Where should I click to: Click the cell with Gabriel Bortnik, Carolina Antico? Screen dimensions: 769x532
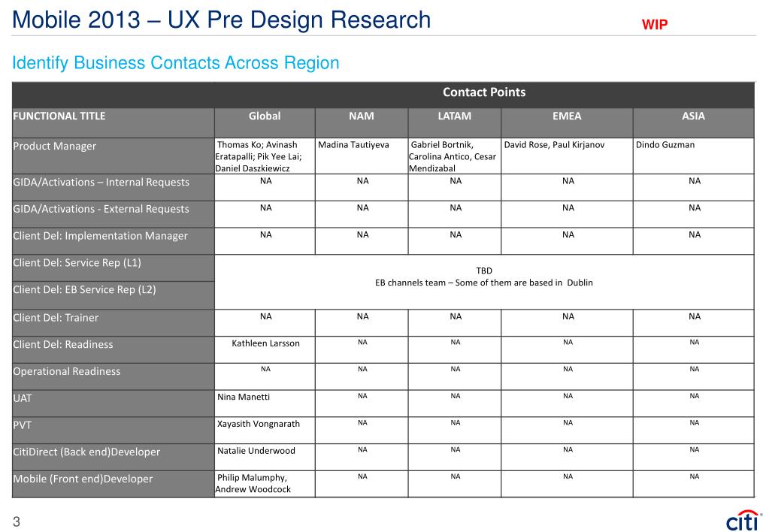pyautogui.click(x=455, y=156)
